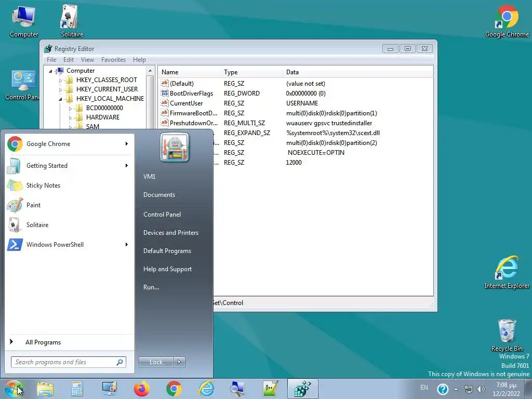
Task: Open the Notepad++ taskbar icon
Action: click(270, 389)
